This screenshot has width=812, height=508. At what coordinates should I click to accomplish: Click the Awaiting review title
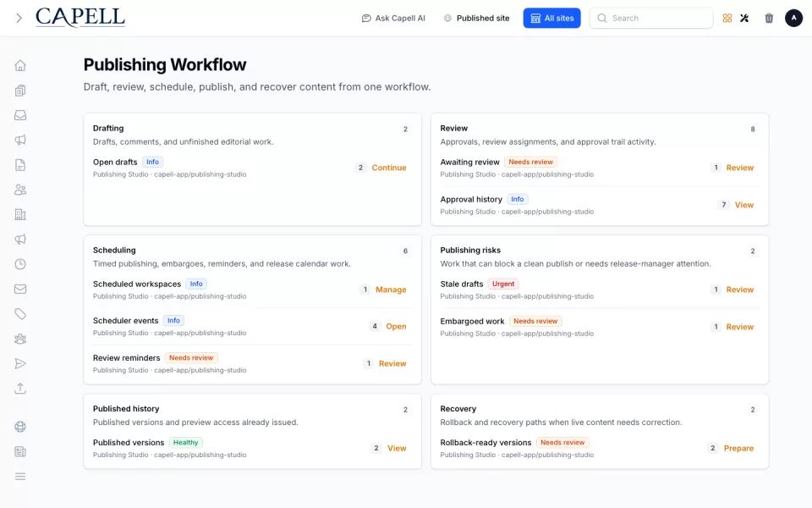point(469,163)
